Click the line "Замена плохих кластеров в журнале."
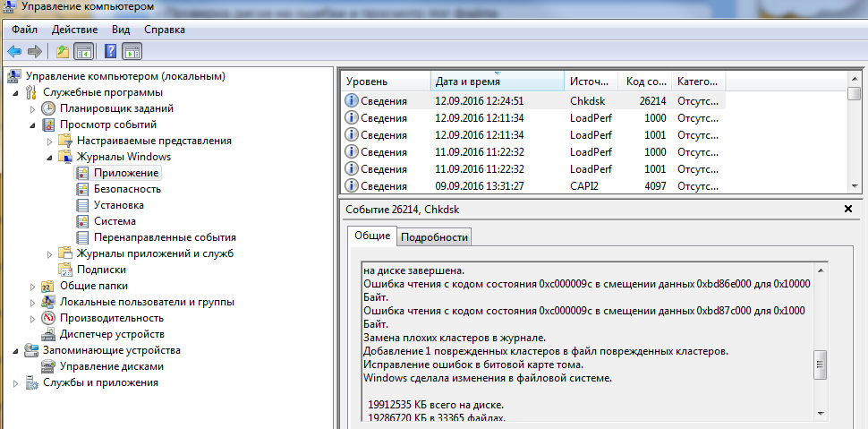868x429 pixels. pos(455,337)
